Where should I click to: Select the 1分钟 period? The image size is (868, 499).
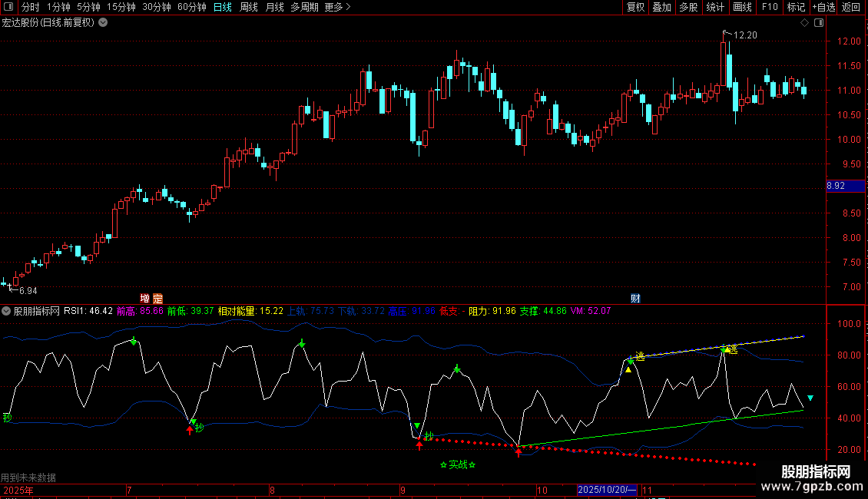58,7
